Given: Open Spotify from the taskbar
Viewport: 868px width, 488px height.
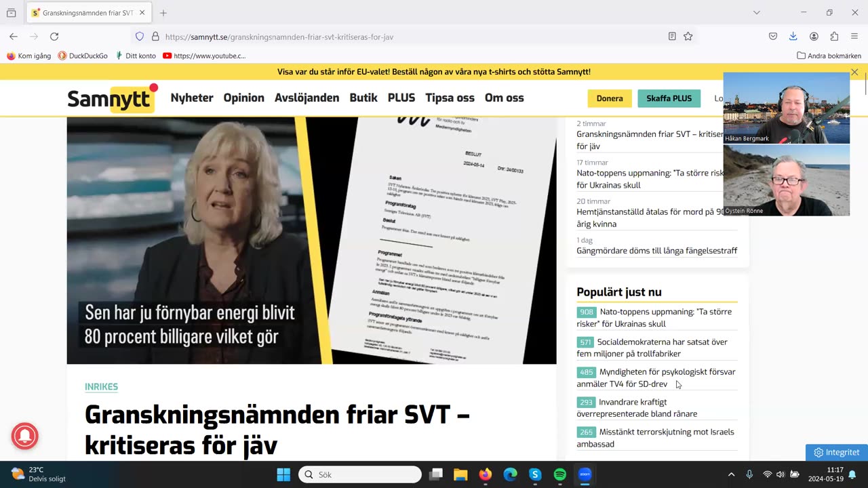Looking at the screenshot, I should (x=560, y=474).
